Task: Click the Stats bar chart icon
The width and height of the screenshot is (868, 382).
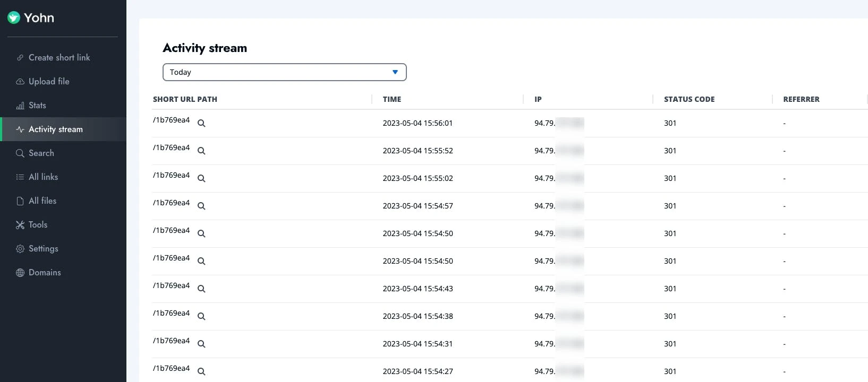Action: click(x=20, y=106)
